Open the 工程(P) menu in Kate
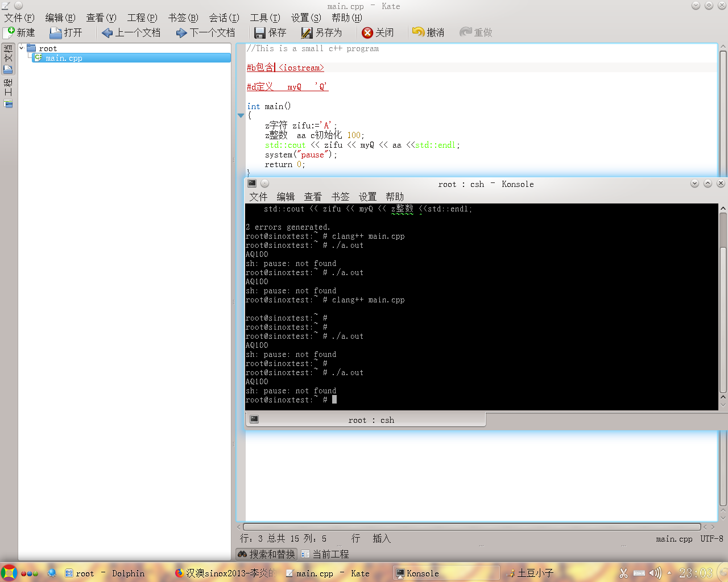 click(142, 18)
